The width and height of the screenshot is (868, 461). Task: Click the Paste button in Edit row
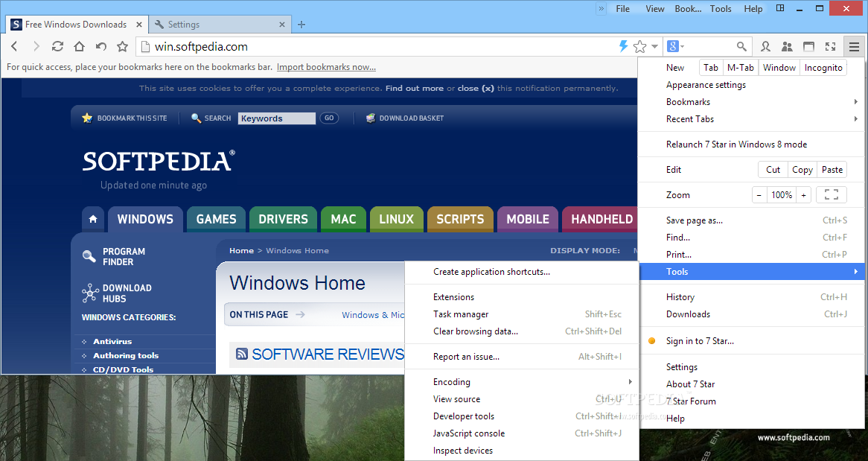click(x=832, y=170)
